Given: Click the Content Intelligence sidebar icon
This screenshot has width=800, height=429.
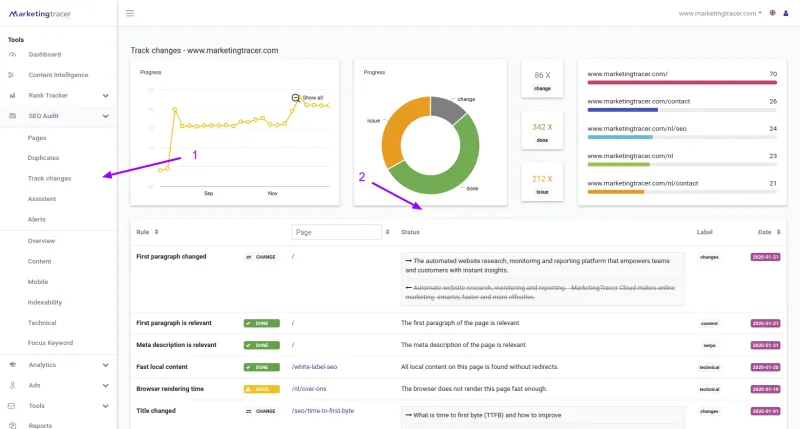Looking at the screenshot, I should [11, 75].
